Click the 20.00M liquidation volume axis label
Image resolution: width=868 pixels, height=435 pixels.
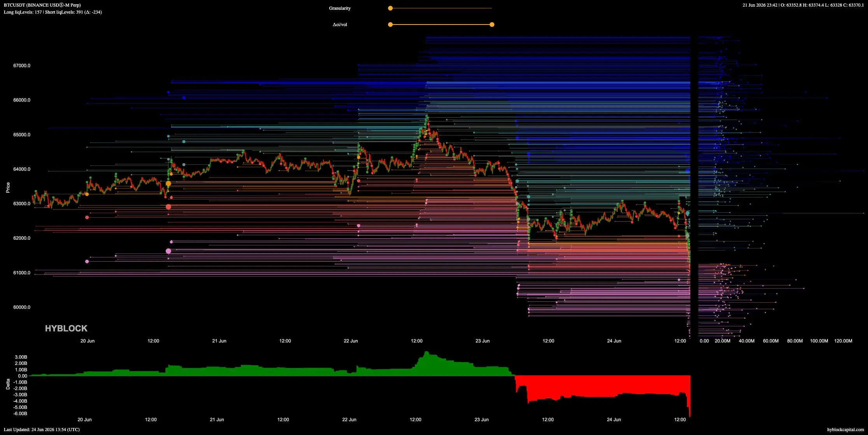[722, 341]
